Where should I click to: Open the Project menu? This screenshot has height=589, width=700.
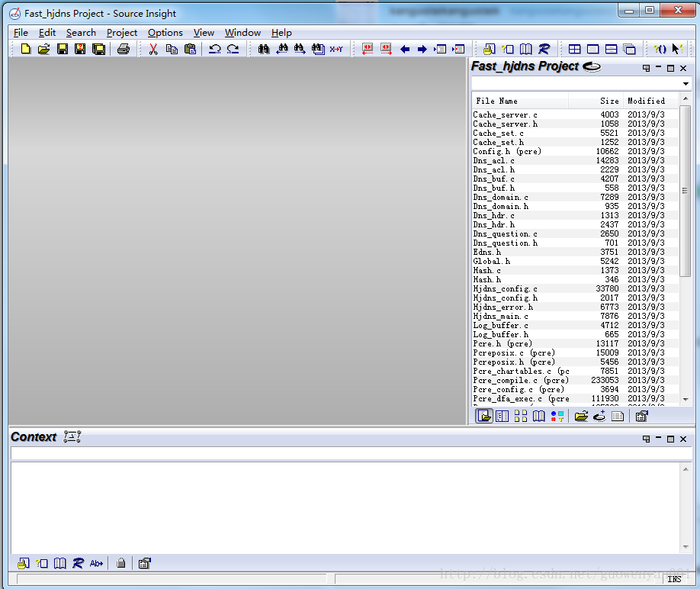(x=122, y=33)
